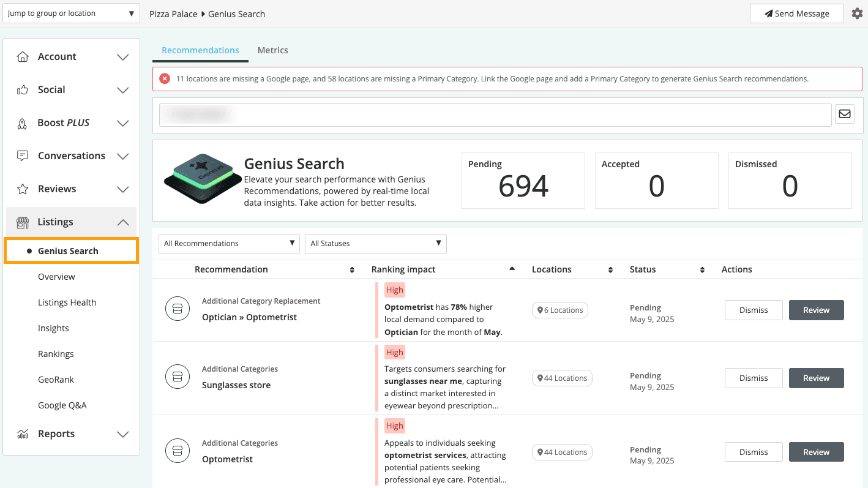
Task: Open Conversations via its speech bubble icon
Action: click(23, 156)
